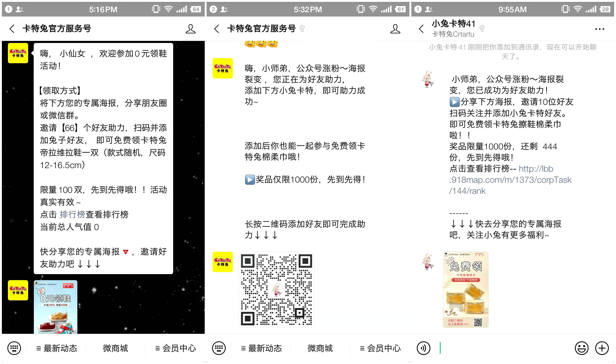
Task: Go back in the 小兔卡特41 chat
Action: (421, 29)
